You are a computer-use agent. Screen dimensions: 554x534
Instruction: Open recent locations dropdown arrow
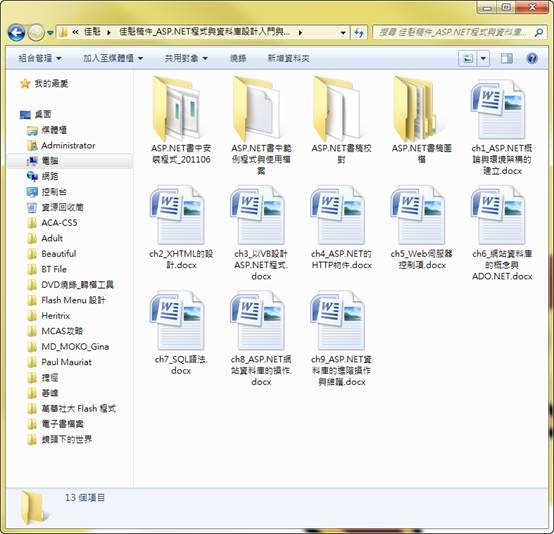click(x=51, y=33)
